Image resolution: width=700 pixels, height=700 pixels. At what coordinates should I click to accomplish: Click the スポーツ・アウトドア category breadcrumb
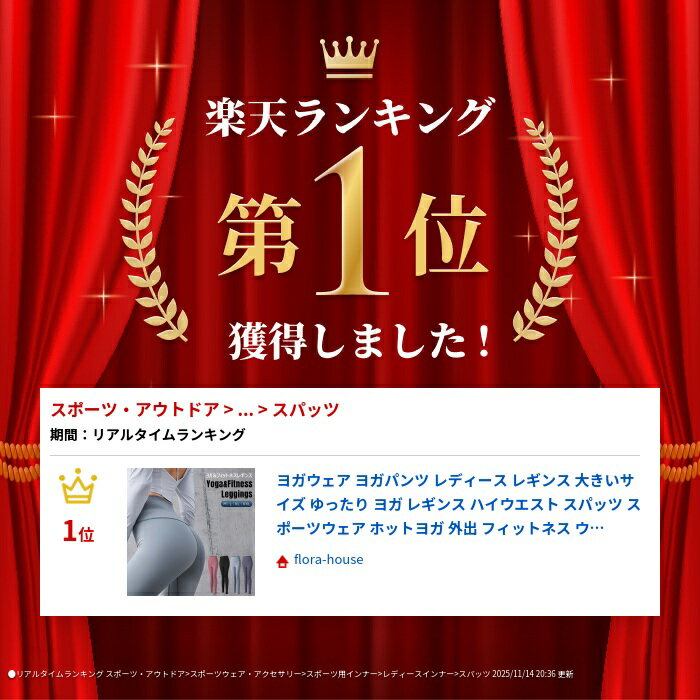(135, 409)
